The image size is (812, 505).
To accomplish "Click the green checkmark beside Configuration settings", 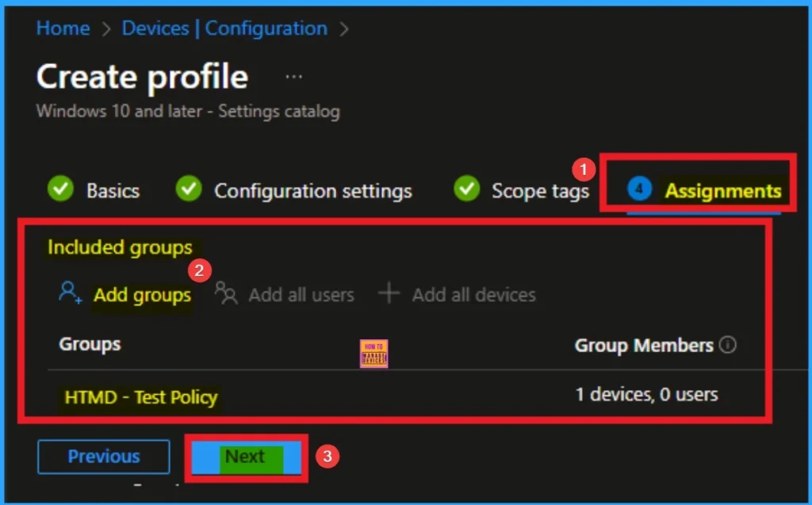I will coord(188,190).
